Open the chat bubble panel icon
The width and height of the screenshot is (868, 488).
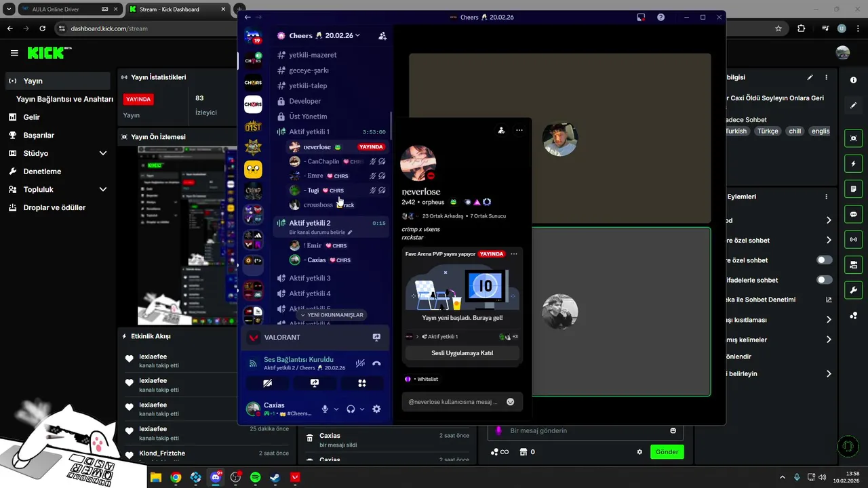[853, 213]
